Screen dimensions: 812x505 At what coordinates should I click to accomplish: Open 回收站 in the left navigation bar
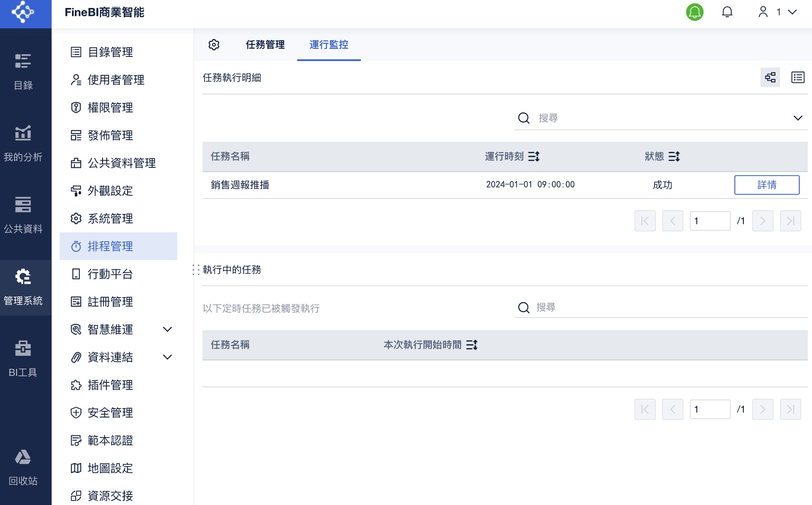23,467
